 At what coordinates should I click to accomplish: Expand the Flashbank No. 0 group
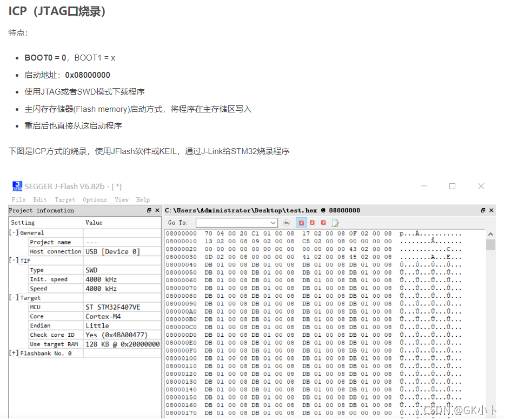pyautogui.click(x=14, y=354)
